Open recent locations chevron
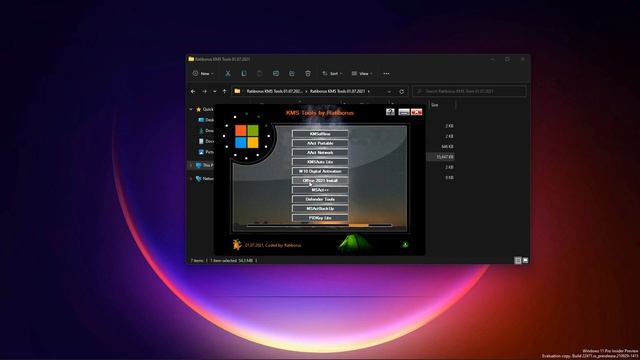The height and width of the screenshot is (360, 640). point(215,91)
